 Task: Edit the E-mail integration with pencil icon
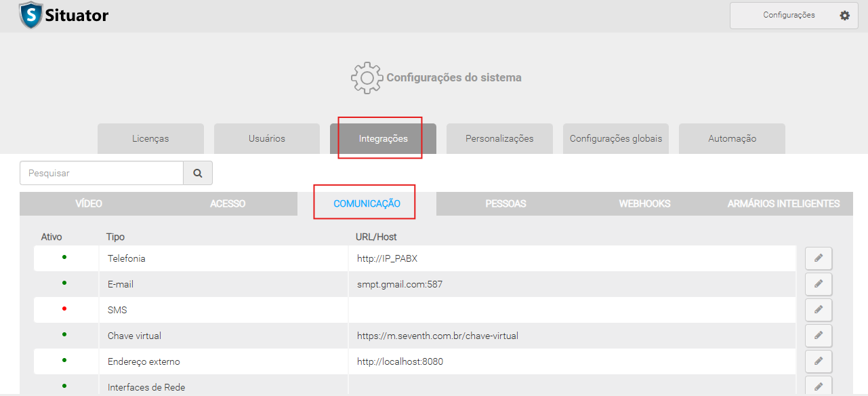coord(818,284)
